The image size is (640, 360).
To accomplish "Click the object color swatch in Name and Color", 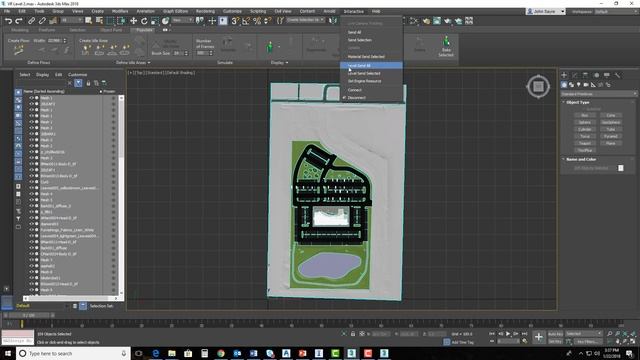I will point(621,168).
